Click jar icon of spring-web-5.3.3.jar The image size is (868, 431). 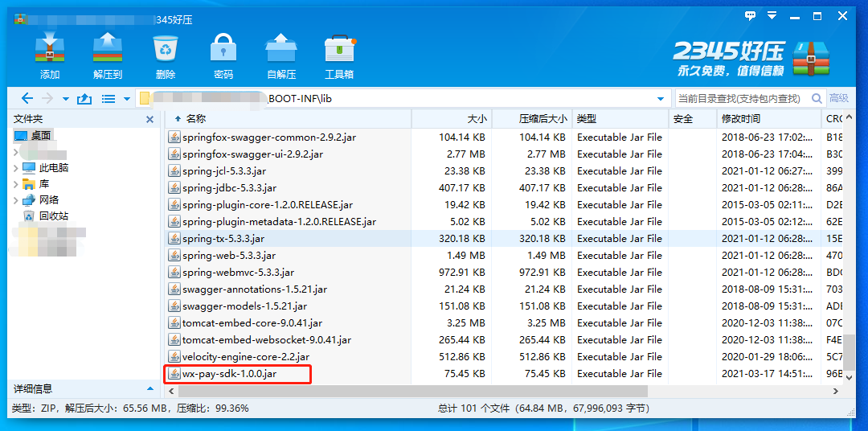[x=174, y=256]
